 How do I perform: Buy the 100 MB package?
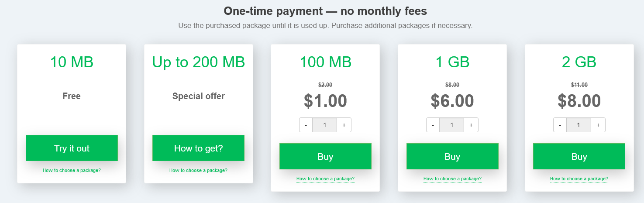click(x=325, y=156)
